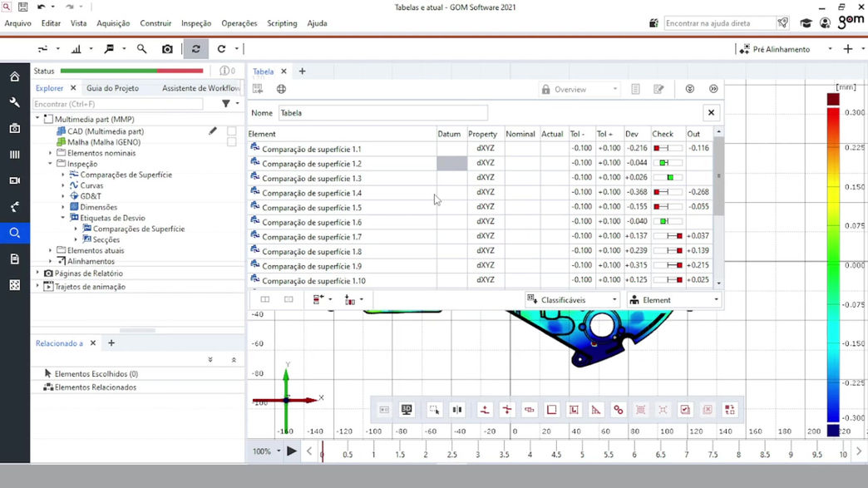Click the link symbol tool in bottom toolbar
The height and width of the screenshot is (488, 868).
point(619,409)
